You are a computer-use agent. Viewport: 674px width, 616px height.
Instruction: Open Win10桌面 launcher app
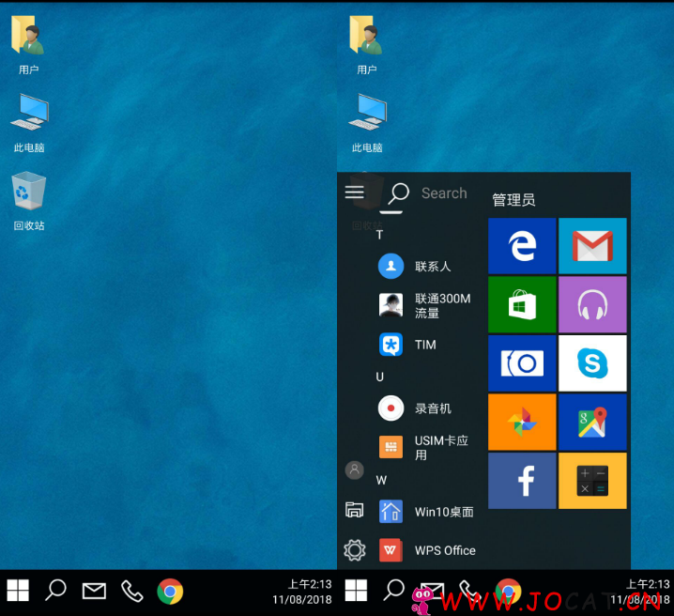[426, 512]
